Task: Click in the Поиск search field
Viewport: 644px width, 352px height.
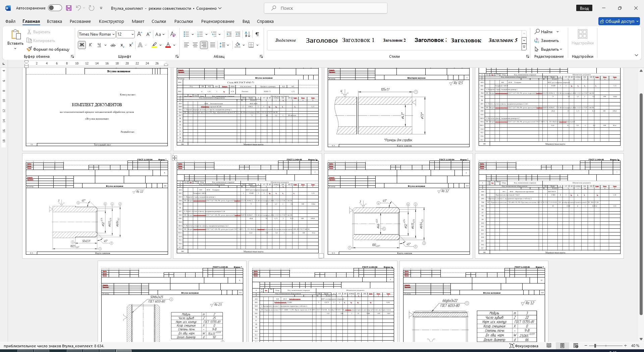Action: (x=325, y=8)
